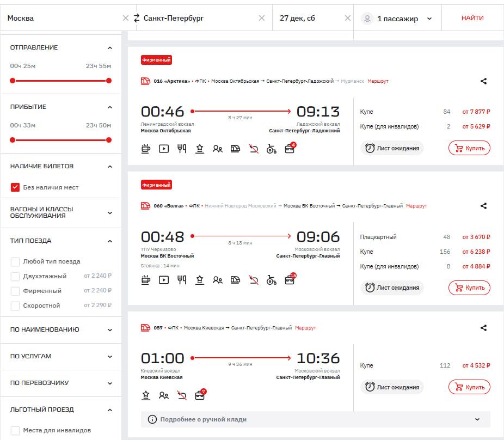Click arrival slider right handle
The image size is (504, 440).
pos(109,140)
